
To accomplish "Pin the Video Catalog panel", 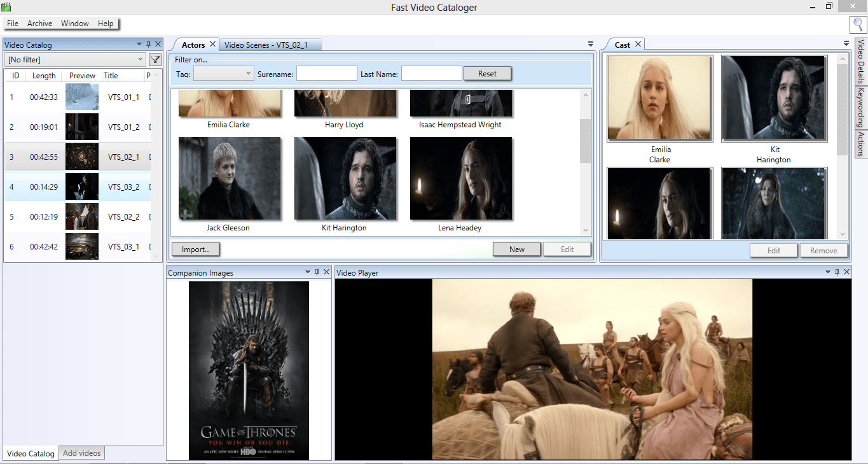I will click(x=148, y=45).
